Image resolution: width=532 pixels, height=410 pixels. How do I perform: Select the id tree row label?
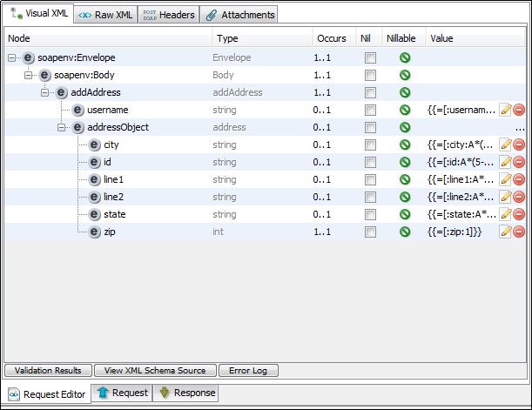[107, 162]
